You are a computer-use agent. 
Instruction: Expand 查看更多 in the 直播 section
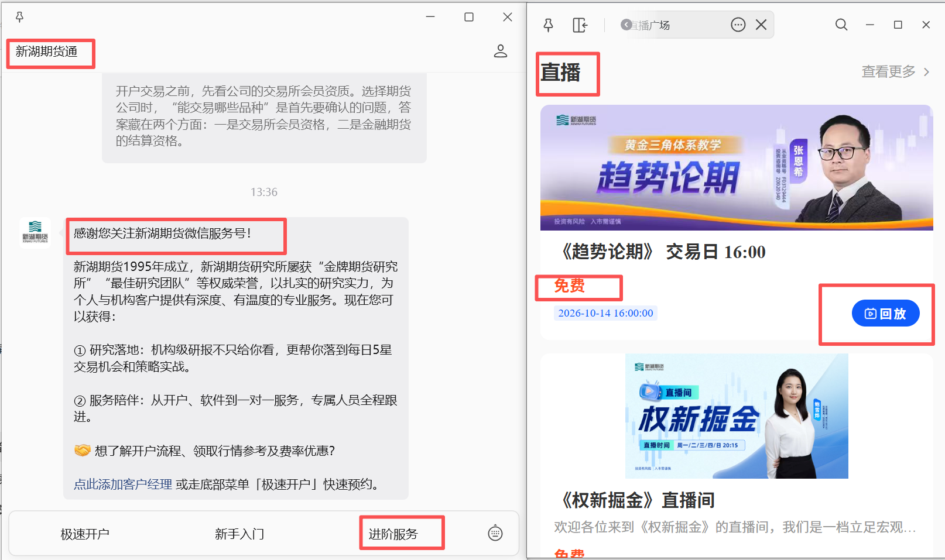(895, 71)
